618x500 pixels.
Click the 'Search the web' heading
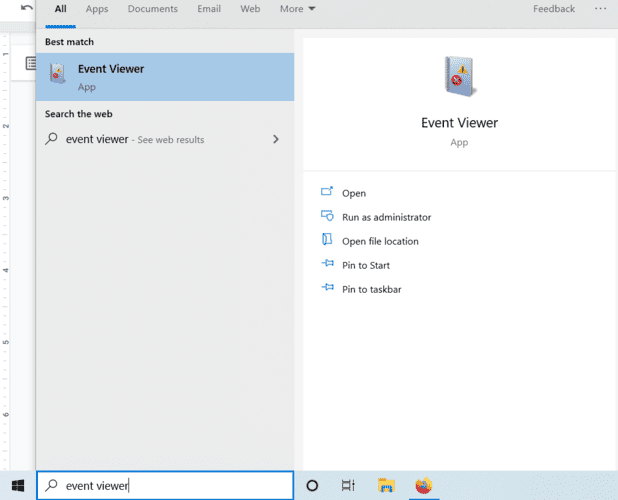pyautogui.click(x=78, y=114)
